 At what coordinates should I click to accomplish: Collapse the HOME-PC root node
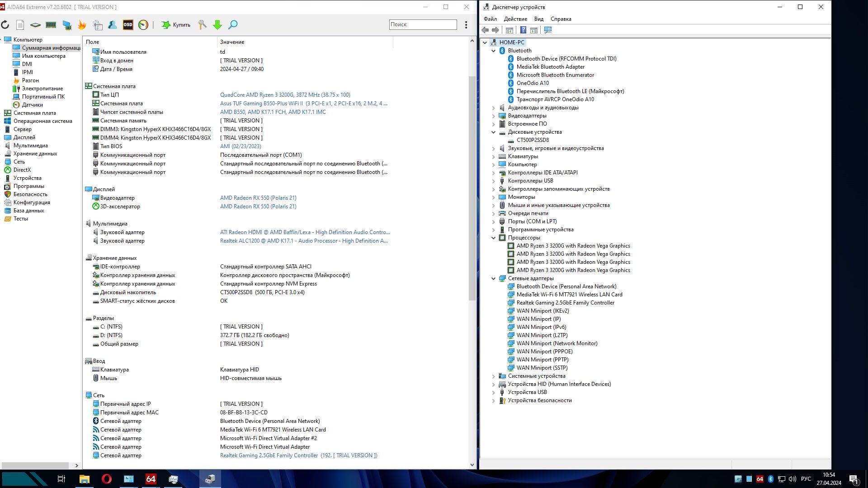tap(485, 42)
